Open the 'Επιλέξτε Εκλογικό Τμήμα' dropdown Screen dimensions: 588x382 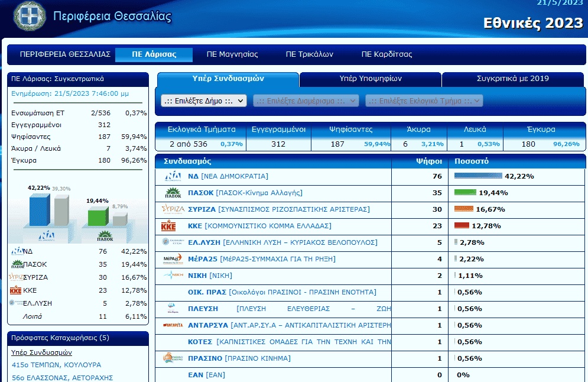424,101
